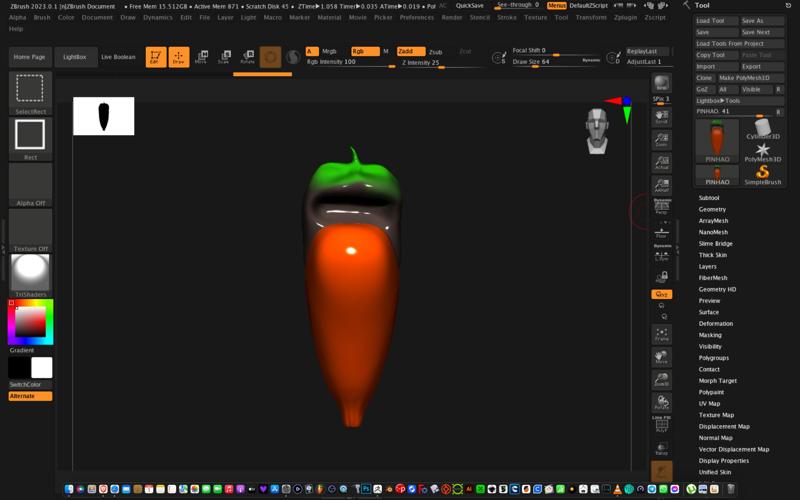The image size is (800, 500).
Task: Activate the Scale transform mode icon
Action: pyautogui.click(x=224, y=57)
